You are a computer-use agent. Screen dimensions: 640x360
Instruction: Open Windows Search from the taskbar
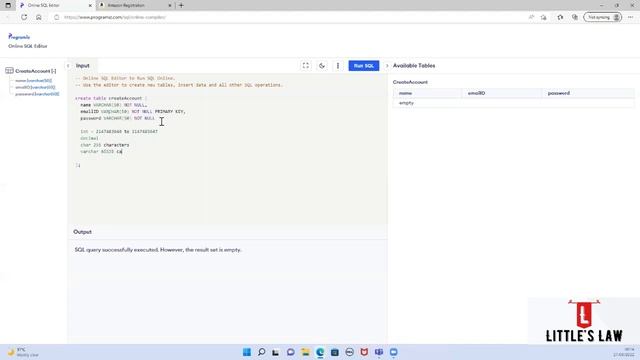261,352
